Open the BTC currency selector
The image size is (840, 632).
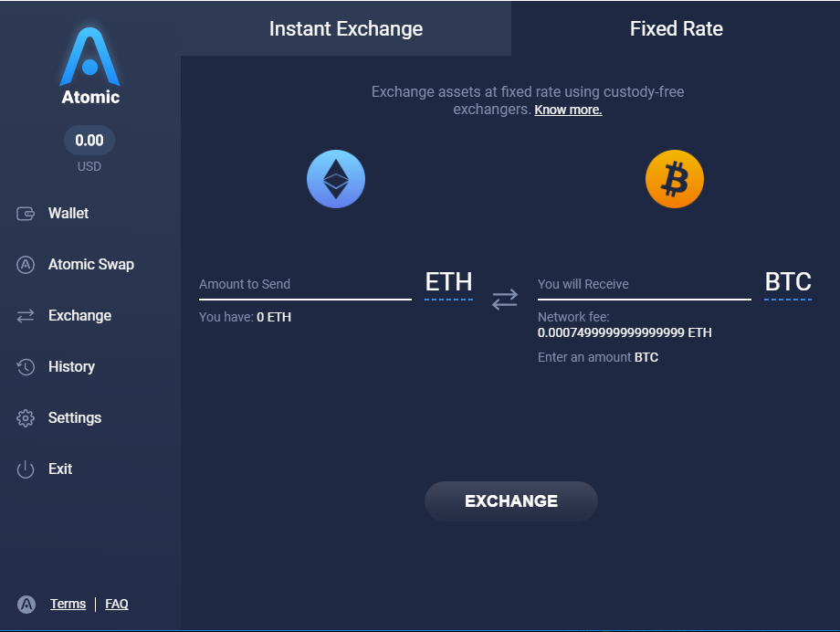coord(788,283)
